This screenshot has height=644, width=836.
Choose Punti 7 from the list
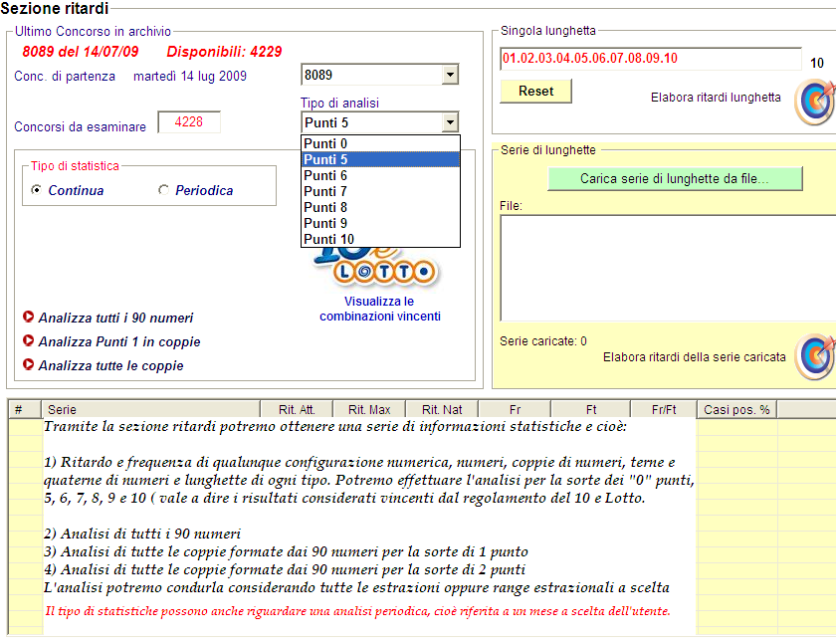(x=380, y=191)
